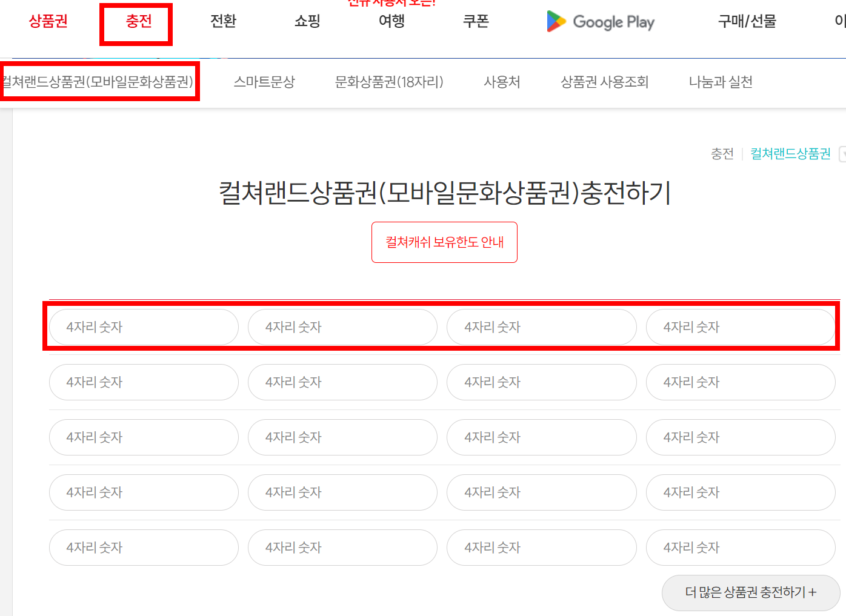Focus the third 4자리 숫자 field in row four
Screen dimensions: 846x616
tap(542, 492)
